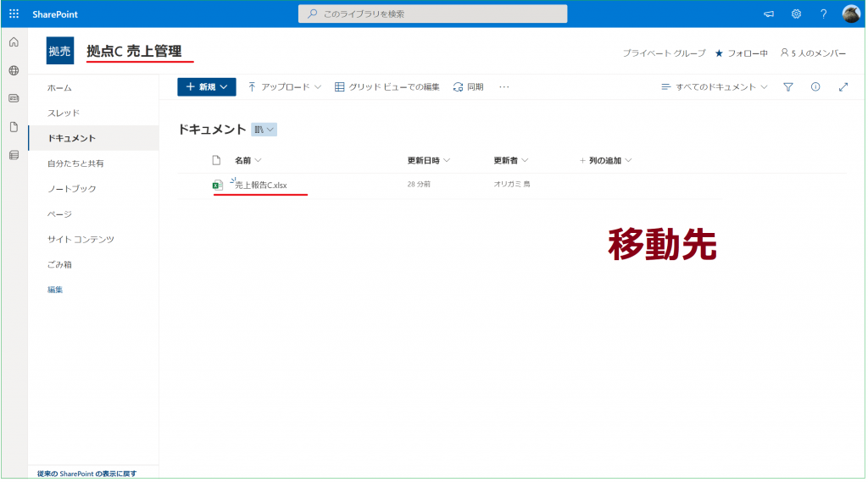
Task: Click the Edit link in navigation
Action: point(55,290)
